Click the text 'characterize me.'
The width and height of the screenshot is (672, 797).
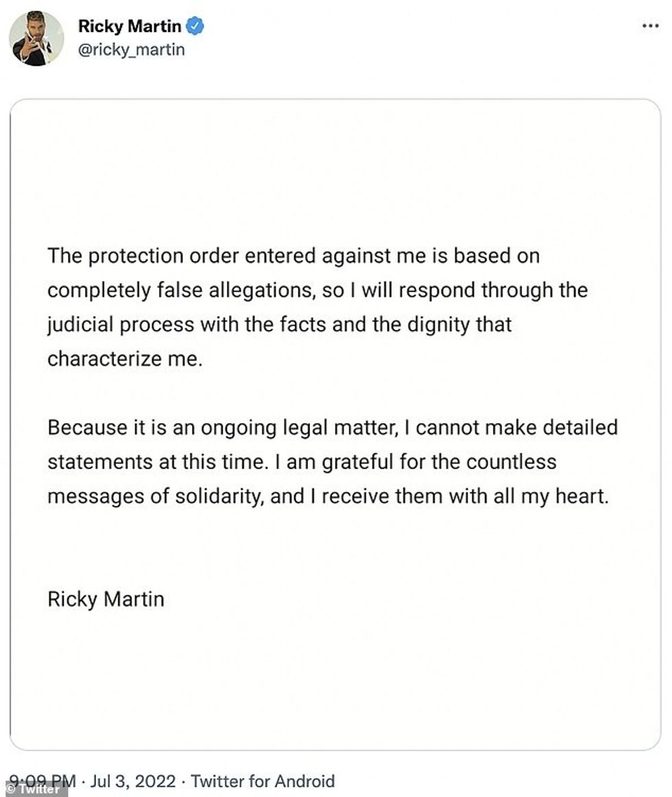click(x=125, y=359)
